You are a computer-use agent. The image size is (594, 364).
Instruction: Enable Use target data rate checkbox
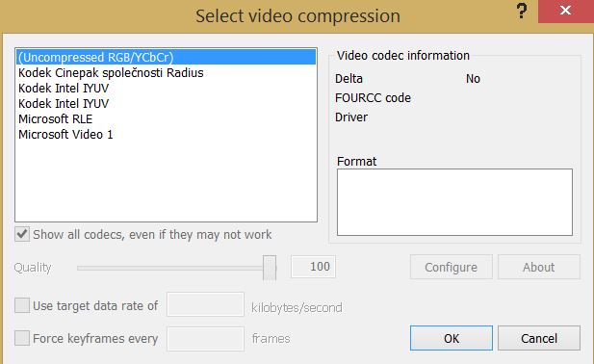(x=22, y=305)
